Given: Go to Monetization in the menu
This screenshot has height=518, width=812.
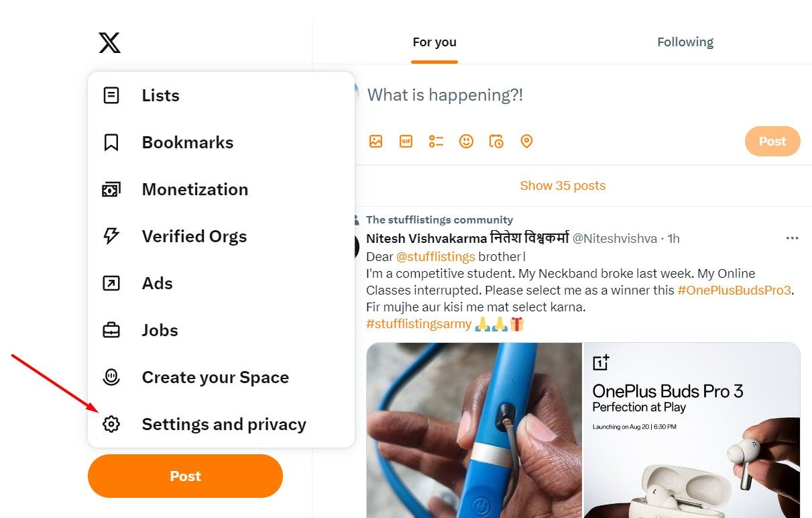Looking at the screenshot, I should click(x=194, y=189).
